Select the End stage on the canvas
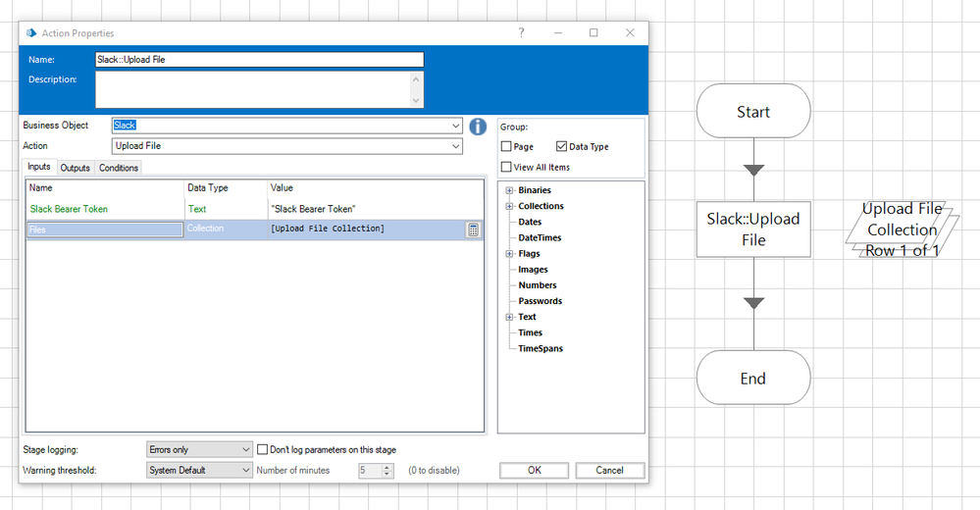The image size is (980, 510). pyautogui.click(x=753, y=378)
